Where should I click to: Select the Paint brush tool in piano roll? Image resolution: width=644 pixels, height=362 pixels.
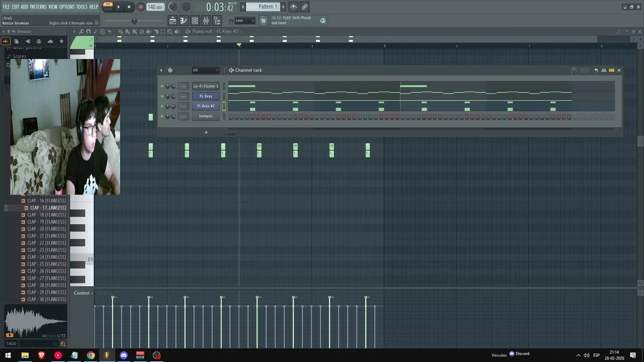click(x=127, y=32)
